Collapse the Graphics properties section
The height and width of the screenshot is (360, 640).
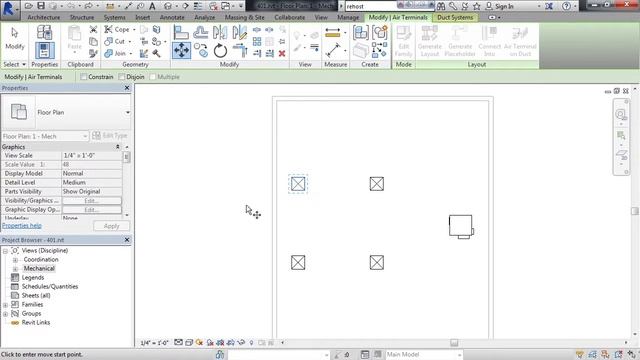(118, 147)
